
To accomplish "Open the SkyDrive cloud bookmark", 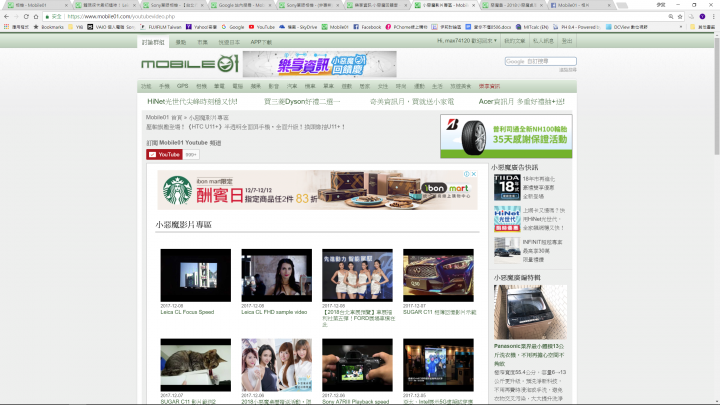I will pyautogui.click(x=298, y=27).
